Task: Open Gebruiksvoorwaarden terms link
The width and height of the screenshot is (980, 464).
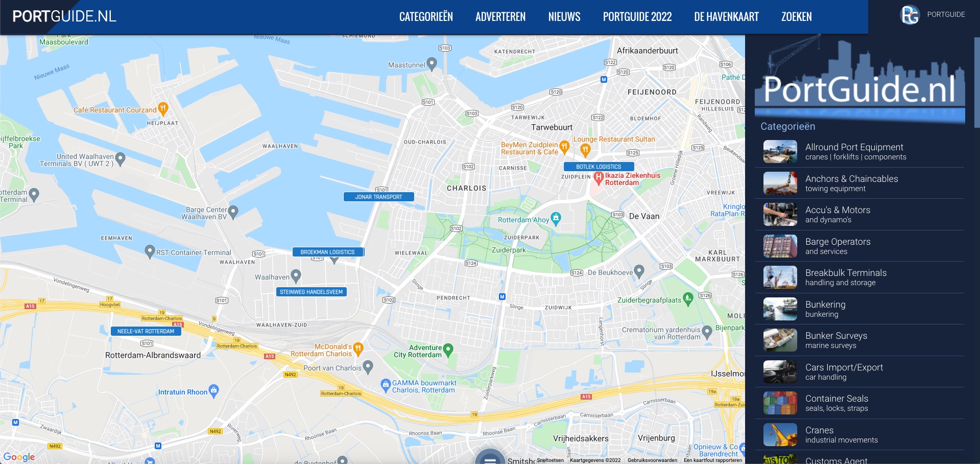Action: [652, 460]
